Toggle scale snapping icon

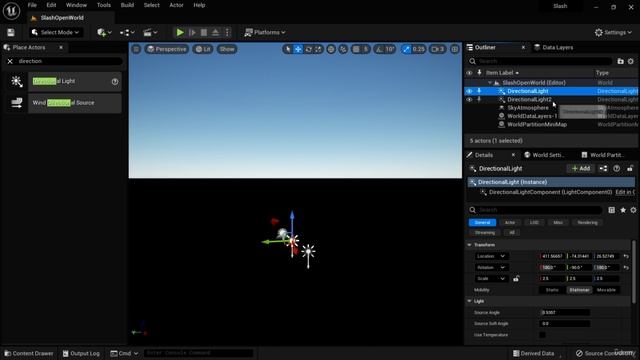click(x=406, y=49)
